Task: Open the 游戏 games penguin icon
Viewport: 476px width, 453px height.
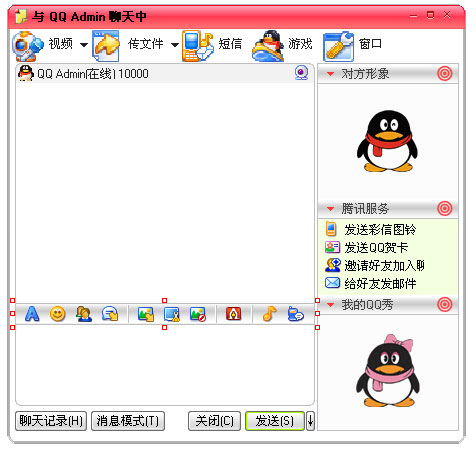Action: coord(268,46)
